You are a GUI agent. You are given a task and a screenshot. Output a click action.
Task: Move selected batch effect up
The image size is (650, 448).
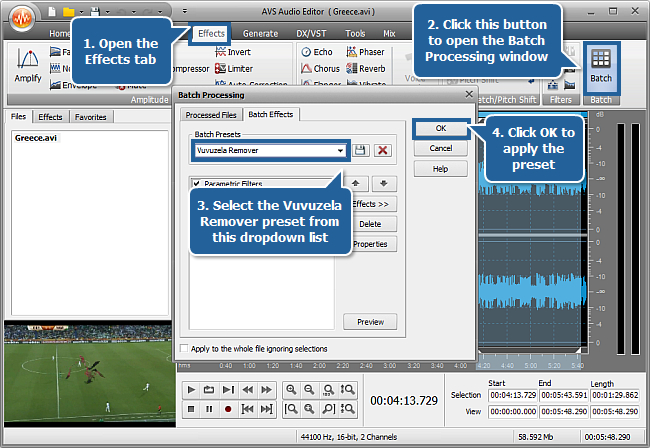point(356,183)
